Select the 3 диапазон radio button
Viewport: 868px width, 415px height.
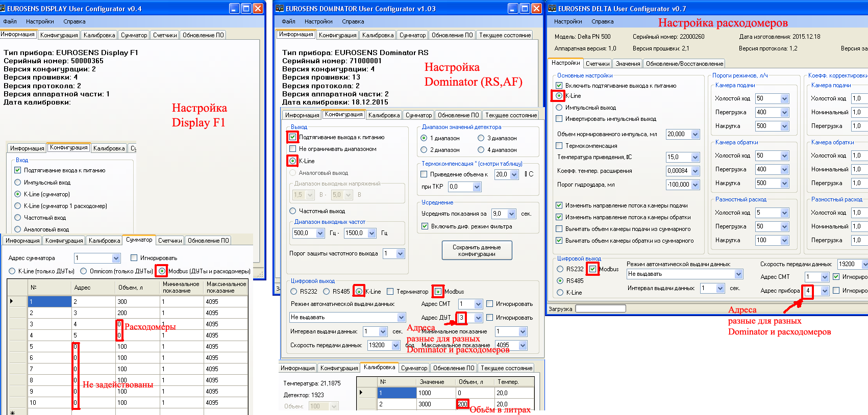tap(481, 138)
